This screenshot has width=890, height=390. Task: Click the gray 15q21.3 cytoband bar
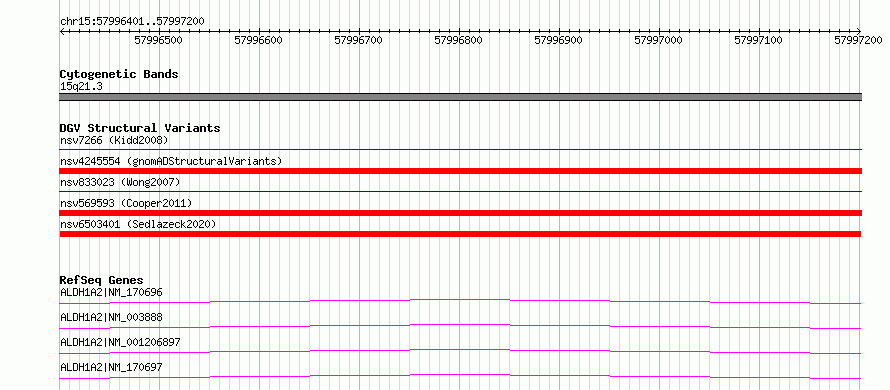[460, 97]
